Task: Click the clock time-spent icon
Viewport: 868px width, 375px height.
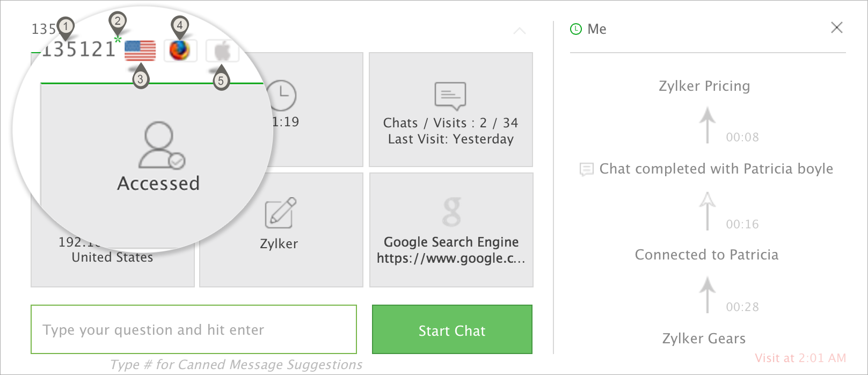Action: (x=282, y=95)
